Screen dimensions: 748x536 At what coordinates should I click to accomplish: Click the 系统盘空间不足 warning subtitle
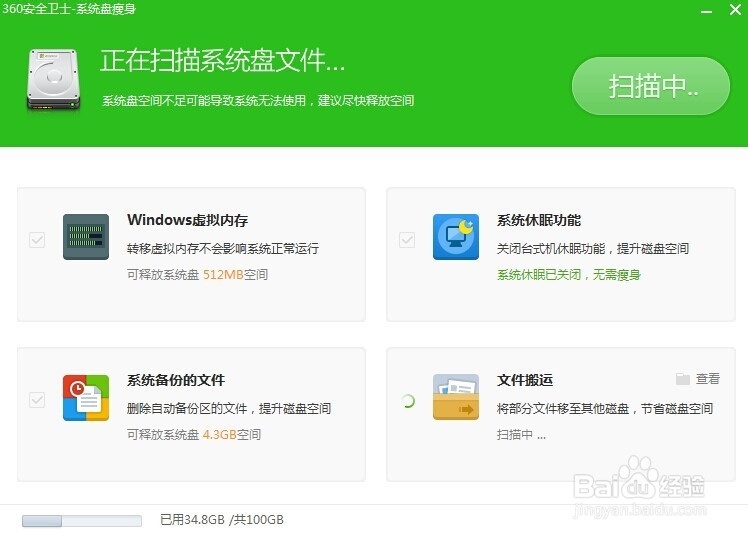(x=258, y=101)
